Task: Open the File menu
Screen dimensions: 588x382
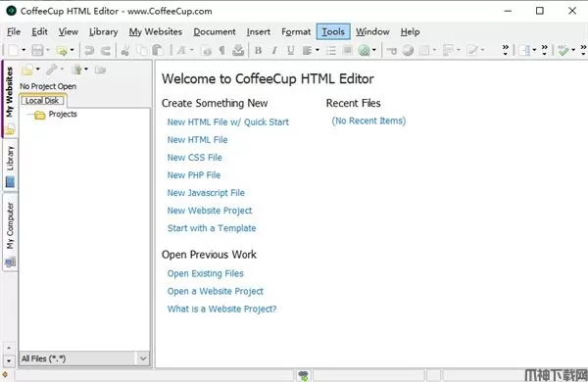Action: pyautogui.click(x=14, y=32)
